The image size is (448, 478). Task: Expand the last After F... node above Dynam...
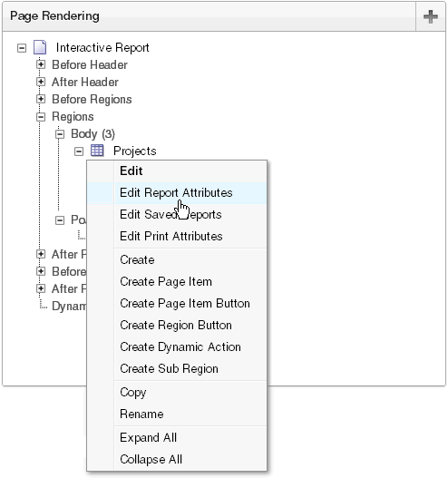click(x=41, y=288)
